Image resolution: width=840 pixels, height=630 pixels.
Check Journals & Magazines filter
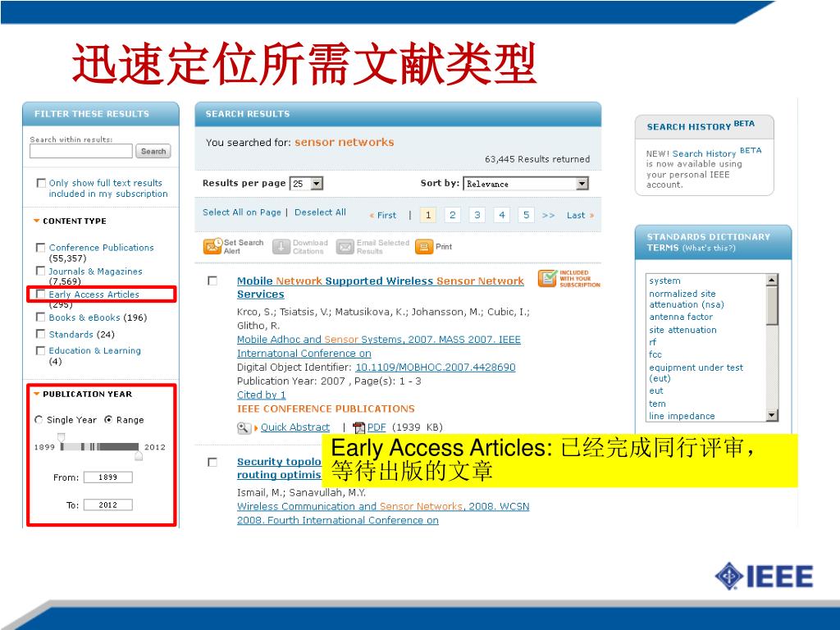(41, 271)
